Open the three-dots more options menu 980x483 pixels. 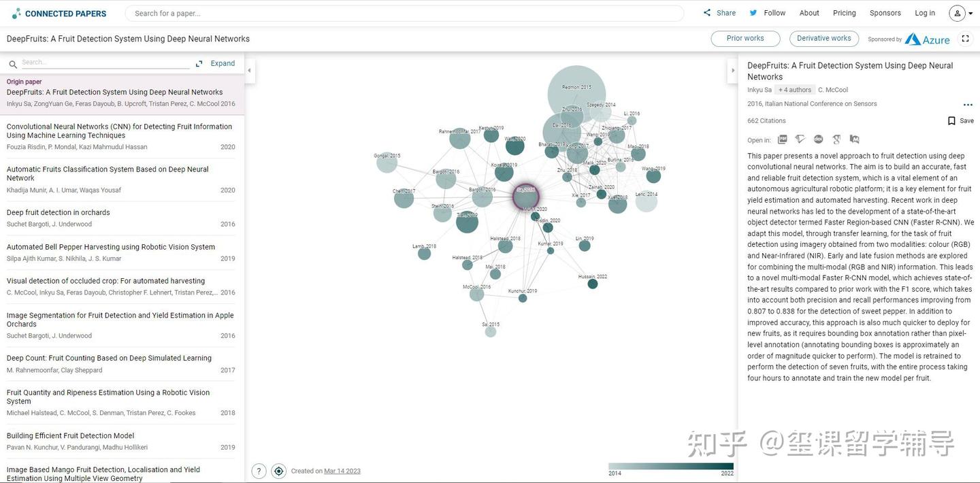(968, 105)
